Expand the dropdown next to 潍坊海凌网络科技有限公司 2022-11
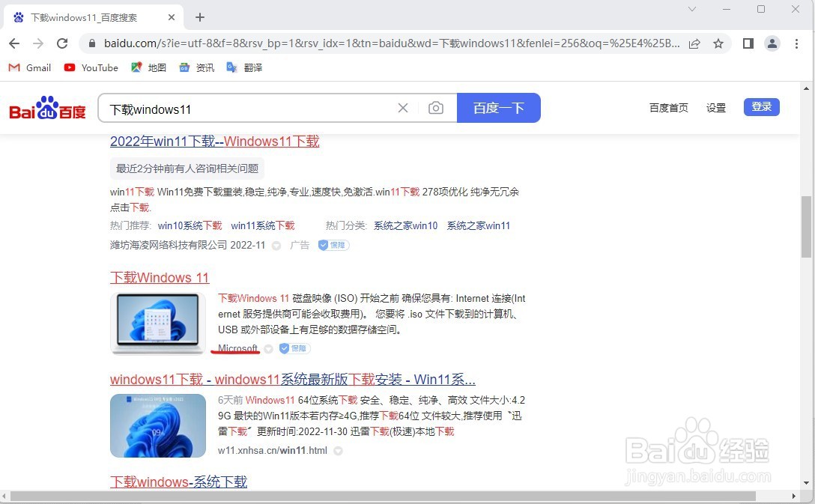Viewport: 815px width, 504px height. point(276,246)
